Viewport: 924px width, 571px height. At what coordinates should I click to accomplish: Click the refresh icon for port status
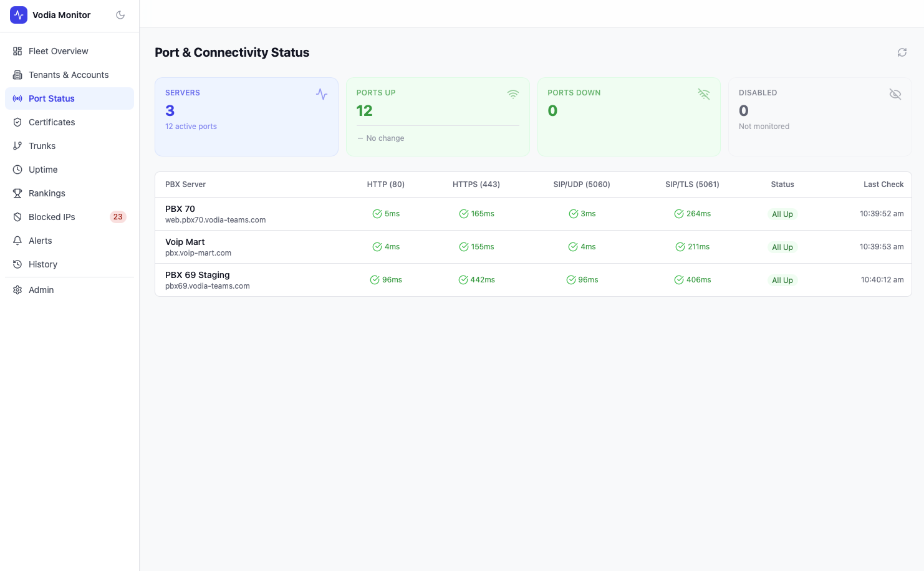[902, 52]
